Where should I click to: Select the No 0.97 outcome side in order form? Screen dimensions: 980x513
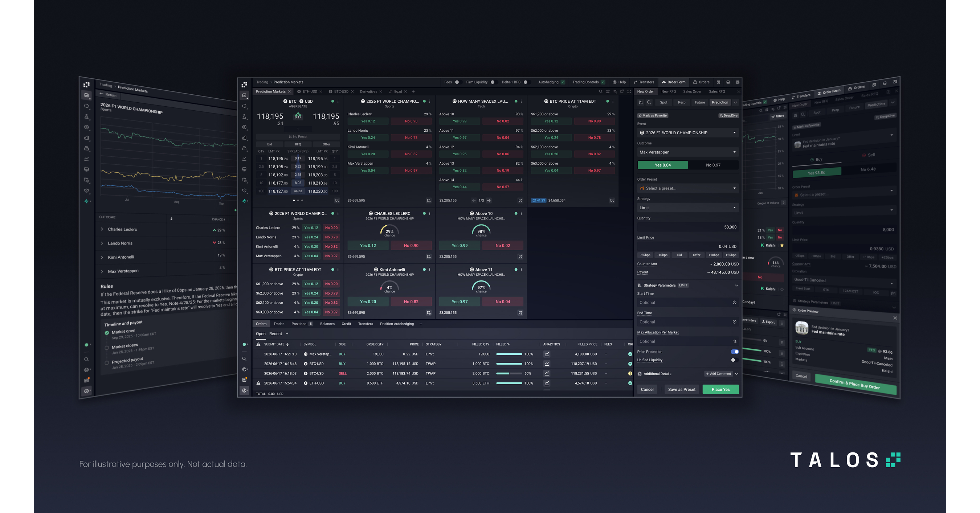pos(713,165)
